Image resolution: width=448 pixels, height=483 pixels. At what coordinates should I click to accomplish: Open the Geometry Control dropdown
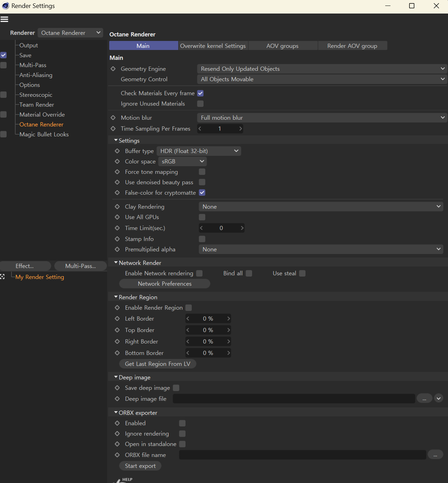[x=322, y=79]
